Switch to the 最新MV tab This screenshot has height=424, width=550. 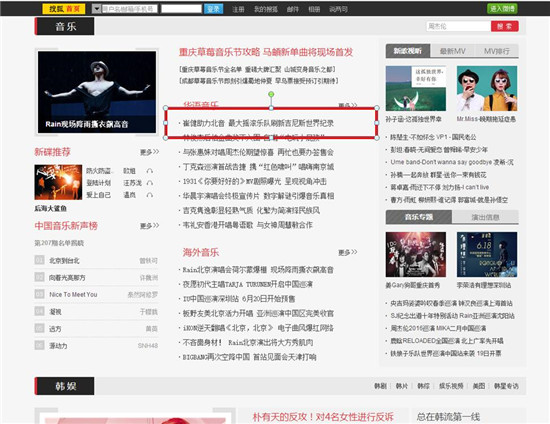(x=453, y=51)
